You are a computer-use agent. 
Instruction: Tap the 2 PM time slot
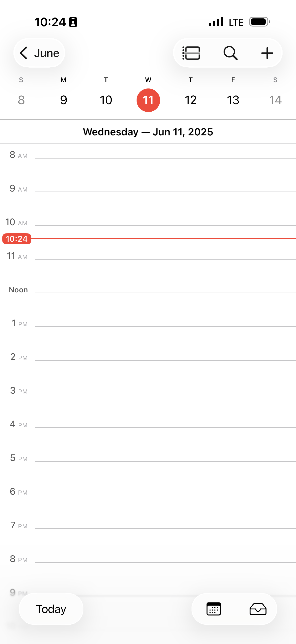click(x=165, y=377)
